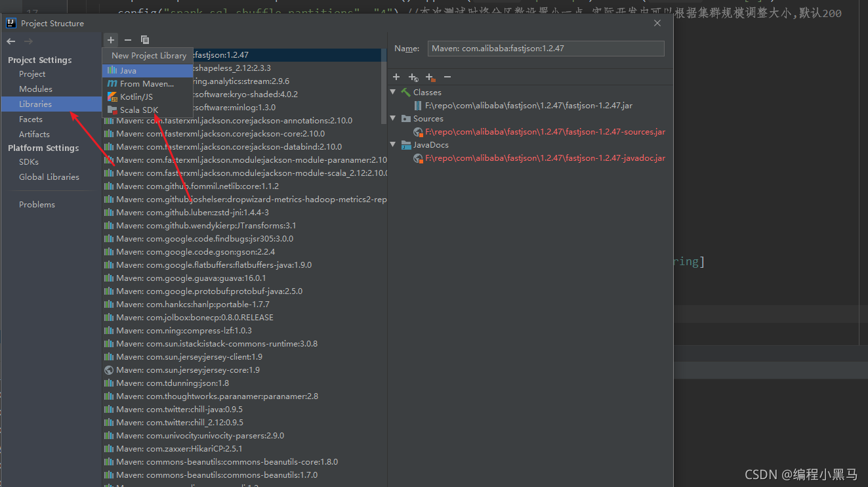Choose From Maven... option
The height and width of the screenshot is (487, 868).
point(148,83)
